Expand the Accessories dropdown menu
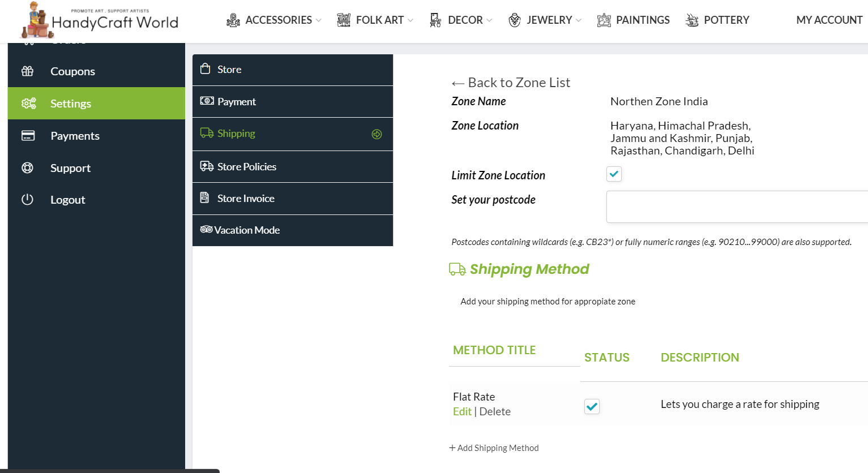The height and width of the screenshot is (473, 868). [274, 20]
